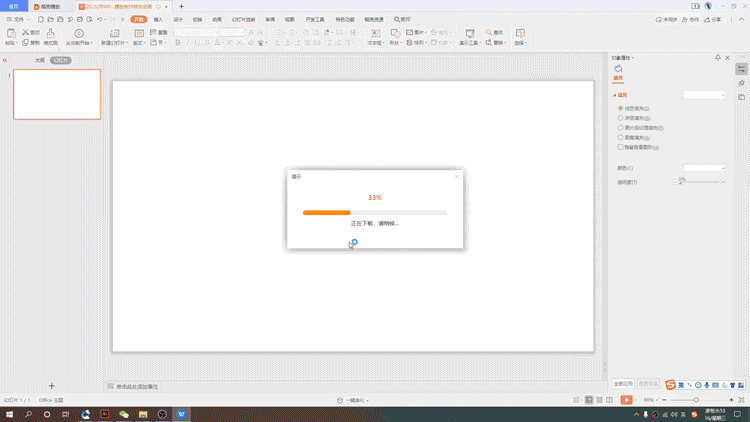Click the zoom slider handle
Viewport: 750px width, 422px height.
[696, 400]
